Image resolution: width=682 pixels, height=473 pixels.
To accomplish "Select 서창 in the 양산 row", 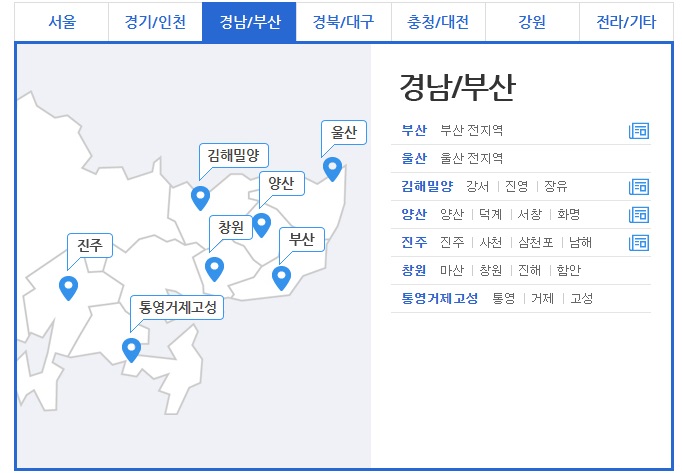I will pos(529,214).
